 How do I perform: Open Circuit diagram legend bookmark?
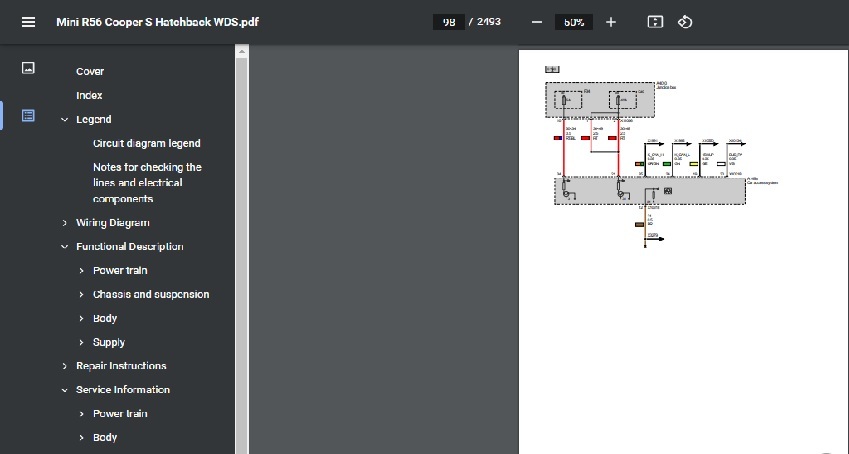[x=147, y=143]
